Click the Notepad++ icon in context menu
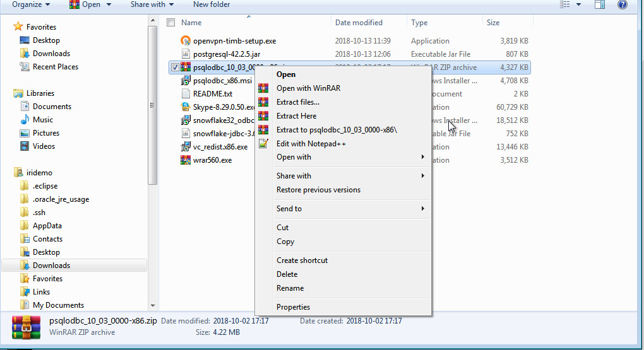Viewport: 644px width, 350px height. [263, 144]
